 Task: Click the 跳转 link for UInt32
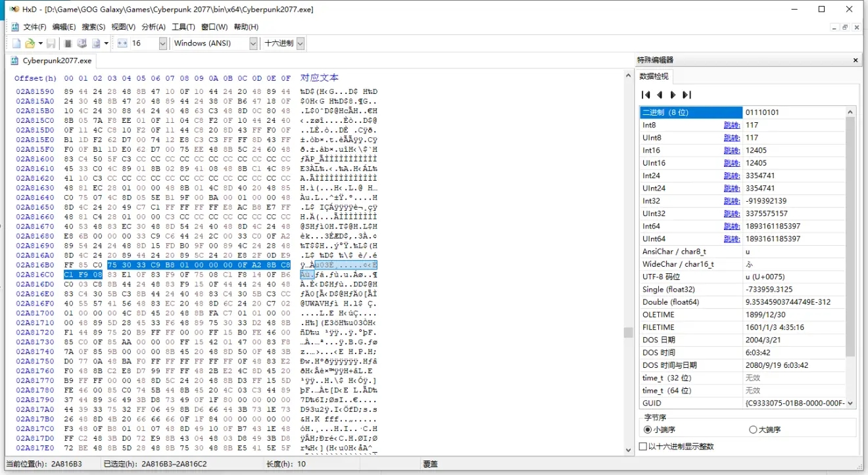pyautogui.click(x=732, y=214)
